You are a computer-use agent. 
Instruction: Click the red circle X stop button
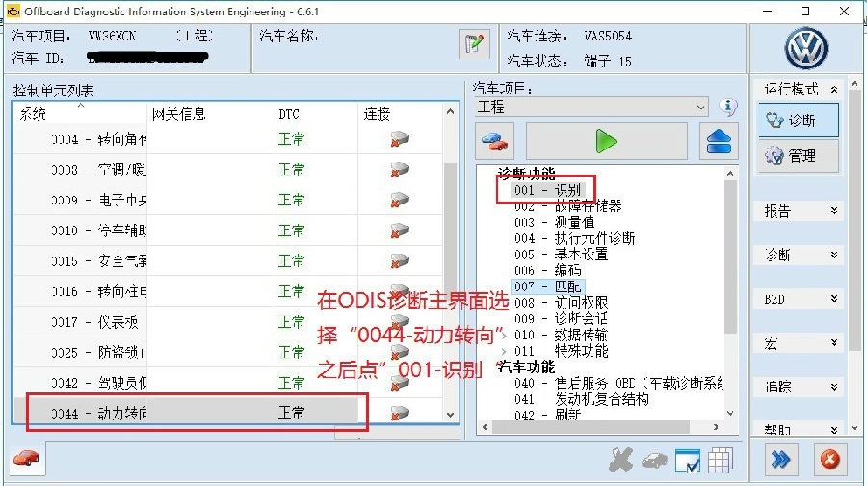(829, 459)
